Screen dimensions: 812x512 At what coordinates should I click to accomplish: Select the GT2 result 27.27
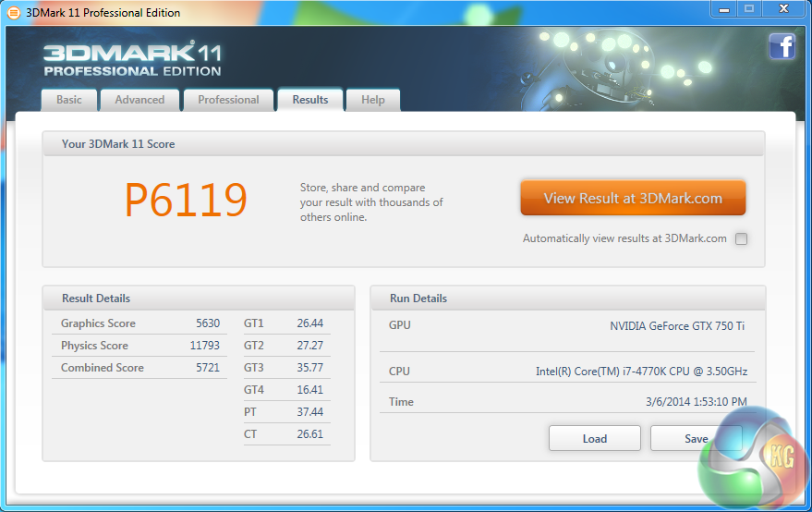[309, 346]
